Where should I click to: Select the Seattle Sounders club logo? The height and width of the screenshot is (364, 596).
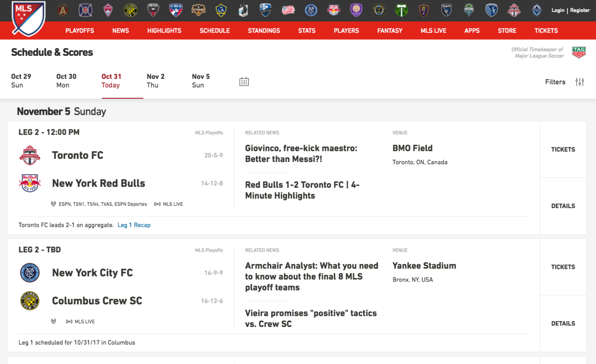(469, 10)
